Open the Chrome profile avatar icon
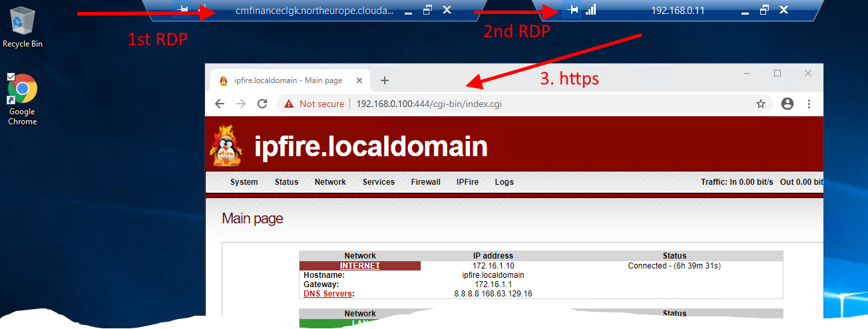The width and height of the screenshot is (868, 329). pyautogui.click(x=787, y=104)
